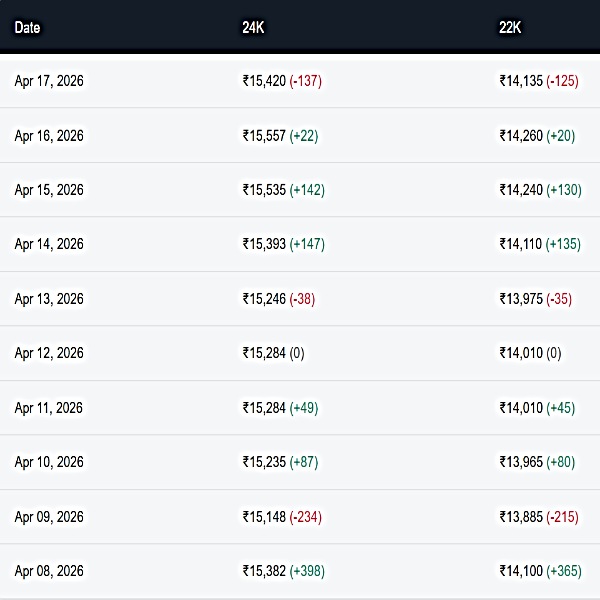Select the Apr 13, 2026 date cell
600x600 pixels.
click(x=49, y=299)
